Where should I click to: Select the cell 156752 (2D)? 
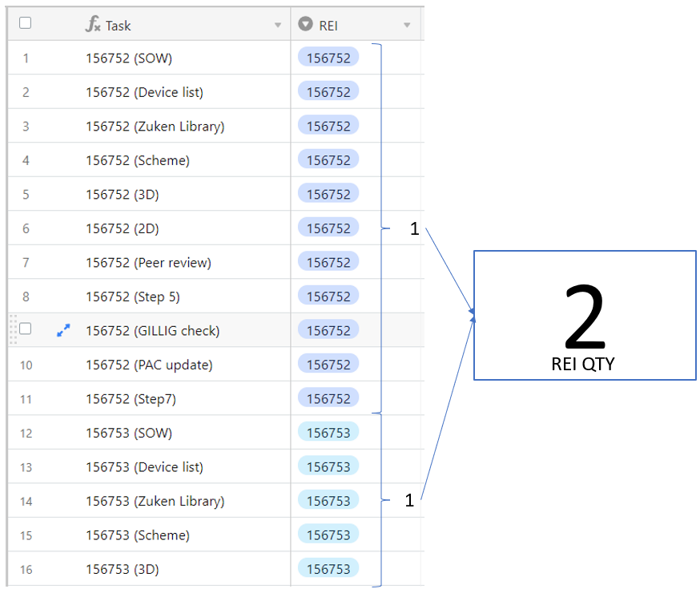click(123, 228)
